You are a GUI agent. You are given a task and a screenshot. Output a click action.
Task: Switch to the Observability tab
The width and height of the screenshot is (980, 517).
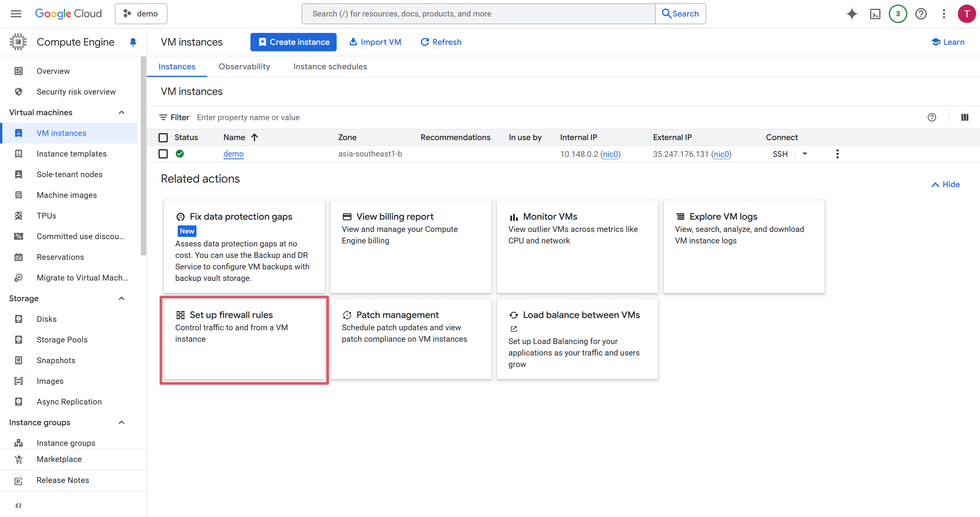point(244,67)
